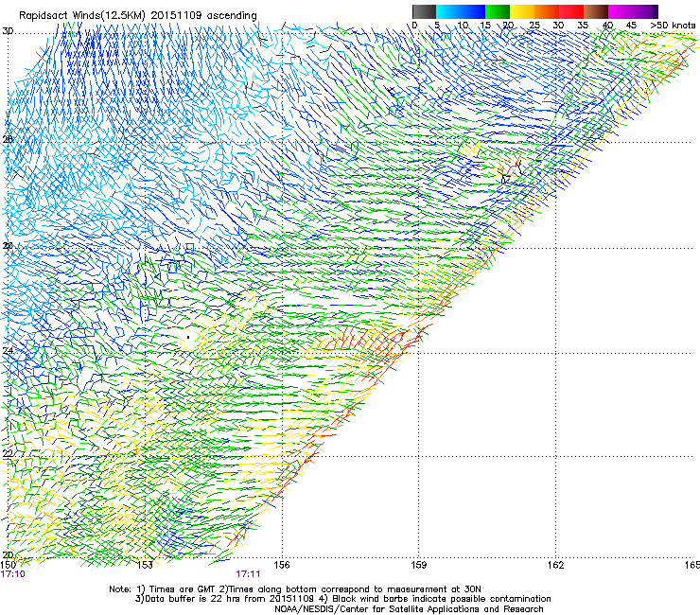
Task: Click the '25' value on the knots scale
Action: tap(534, 25)
